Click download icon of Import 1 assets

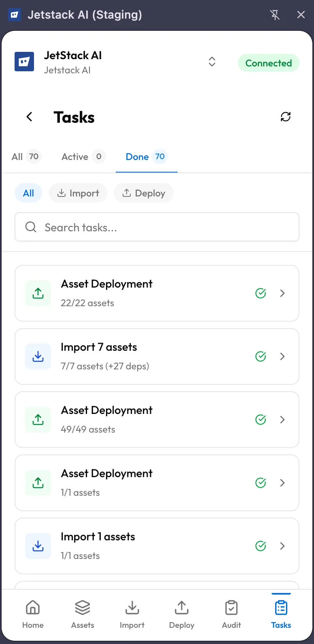coord(38,546)
